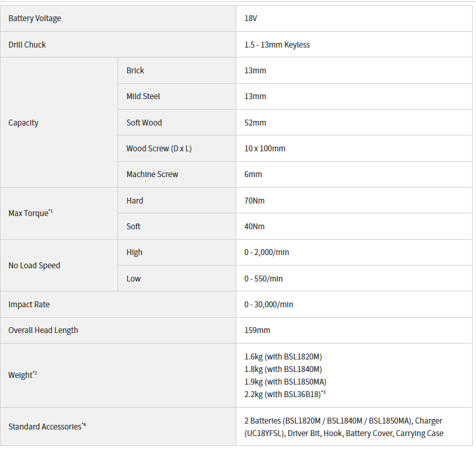Image resolution: width=476 pixels, height=450 pixels.
Task: Select the 18V battery voltage value
Action: tap(250, 19)
